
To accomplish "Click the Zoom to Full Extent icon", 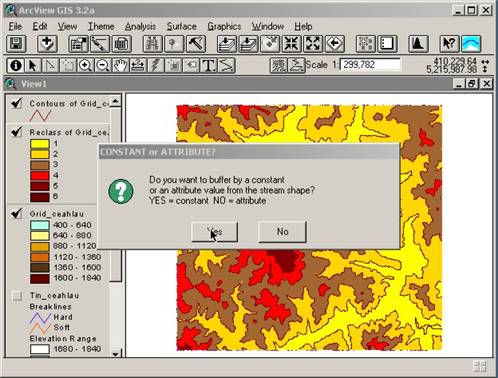I will (x=227, y=44).
